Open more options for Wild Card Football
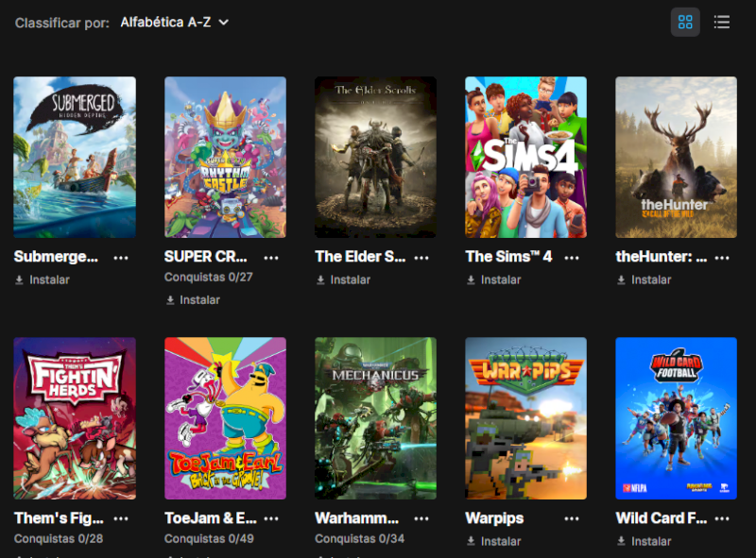Screen dimensions: 756x558 (x=722, y=518)
